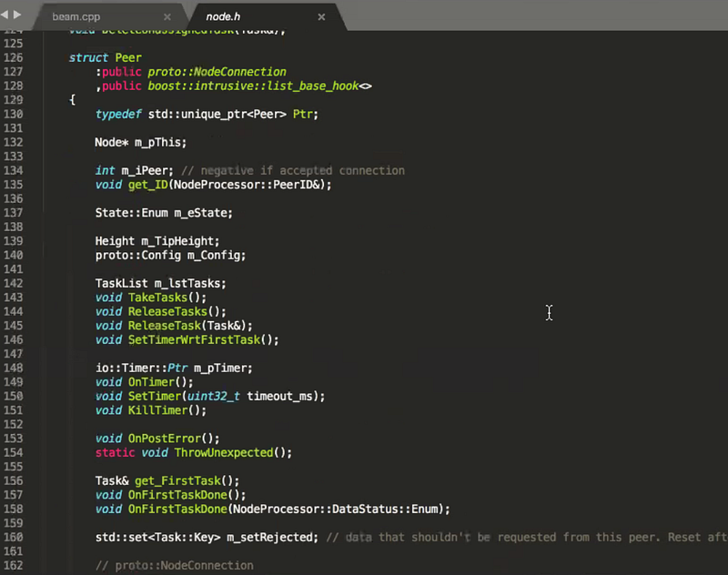Click 'proto::NodeConnection' base class text
Viewport: 728px width, 575px height.
pyautogui.click(x=217, y=72)
